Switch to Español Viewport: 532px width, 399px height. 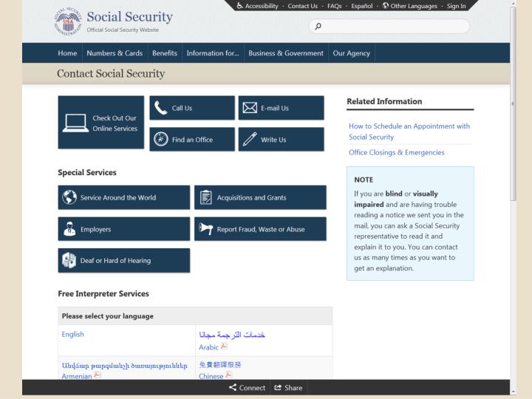pos(361,6)
